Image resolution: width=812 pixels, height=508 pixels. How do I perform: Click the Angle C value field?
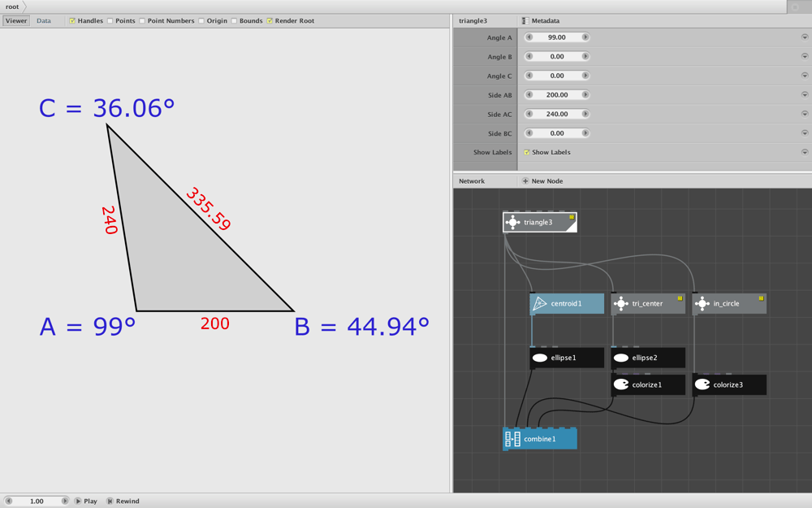tap(557, 76)
